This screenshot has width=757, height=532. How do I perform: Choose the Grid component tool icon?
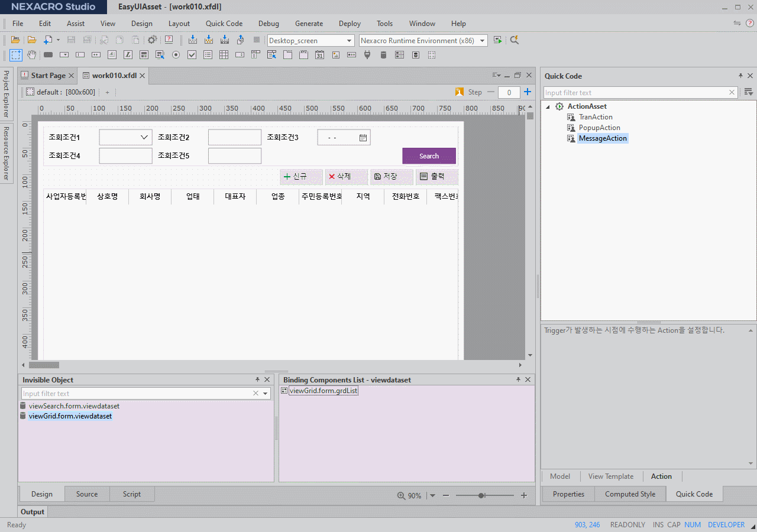pyautogui.click(x=224, y=55)
